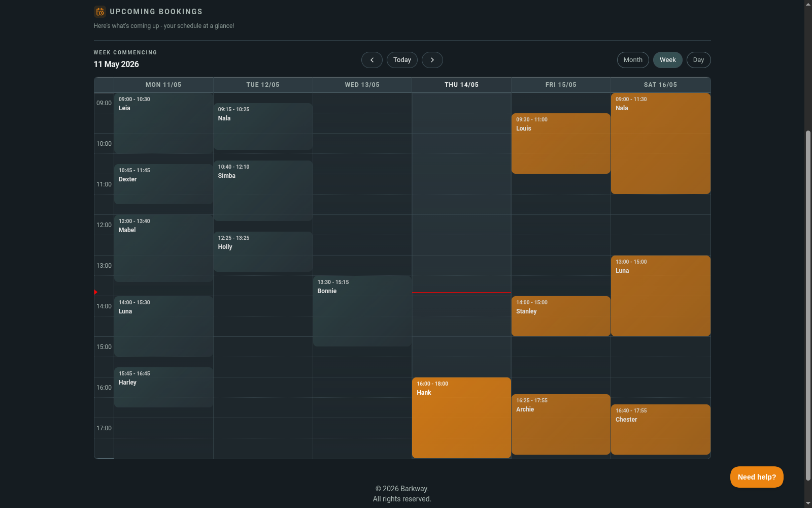Screen dimensions: 812x508
Task: Open Hank's 16:00 - 18:00 booking
Action: coord(462,418)
